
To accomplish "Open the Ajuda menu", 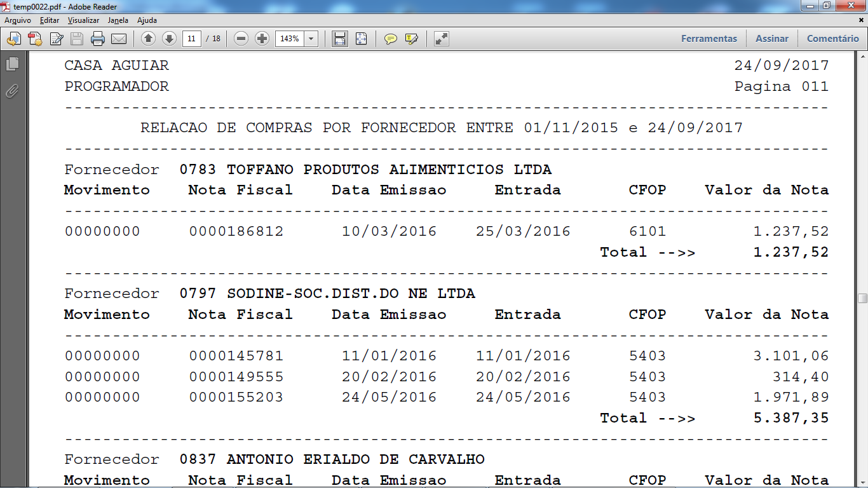I will click(x=147, y=20).
